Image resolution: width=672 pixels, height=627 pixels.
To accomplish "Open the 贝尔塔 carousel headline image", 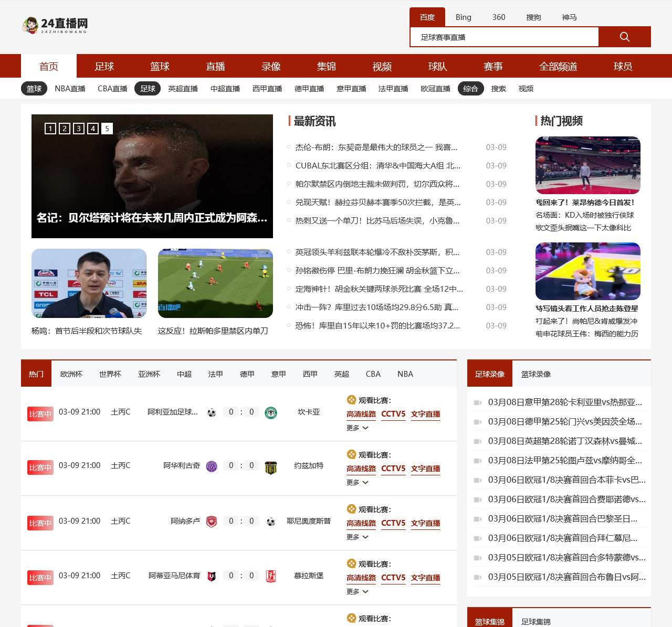I will [152, 176].
